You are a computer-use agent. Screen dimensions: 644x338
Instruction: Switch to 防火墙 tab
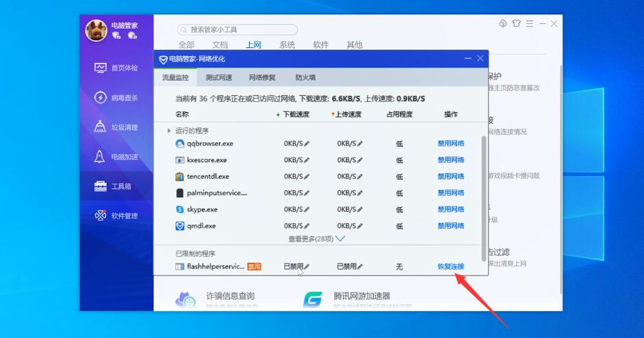[305, 77]
